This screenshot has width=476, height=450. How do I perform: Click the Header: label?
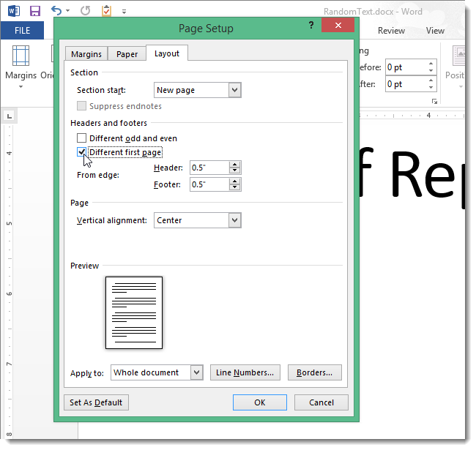[x=168, y=168]
